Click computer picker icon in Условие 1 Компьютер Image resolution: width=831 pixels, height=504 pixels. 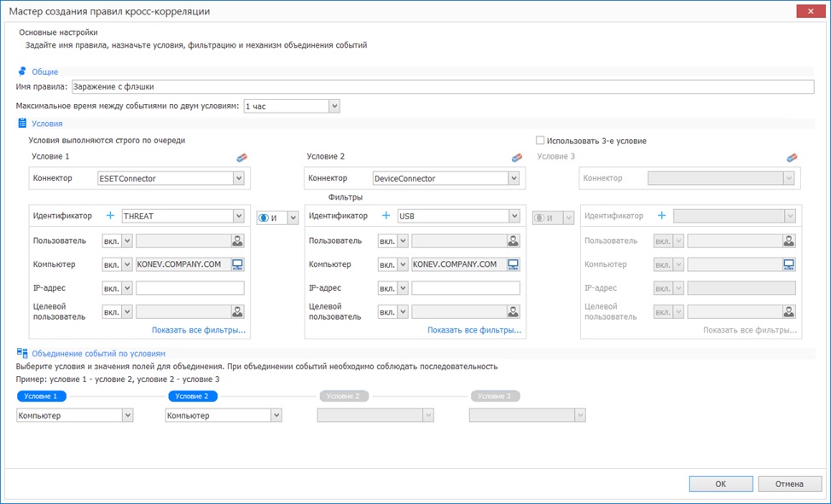(238, 264)
